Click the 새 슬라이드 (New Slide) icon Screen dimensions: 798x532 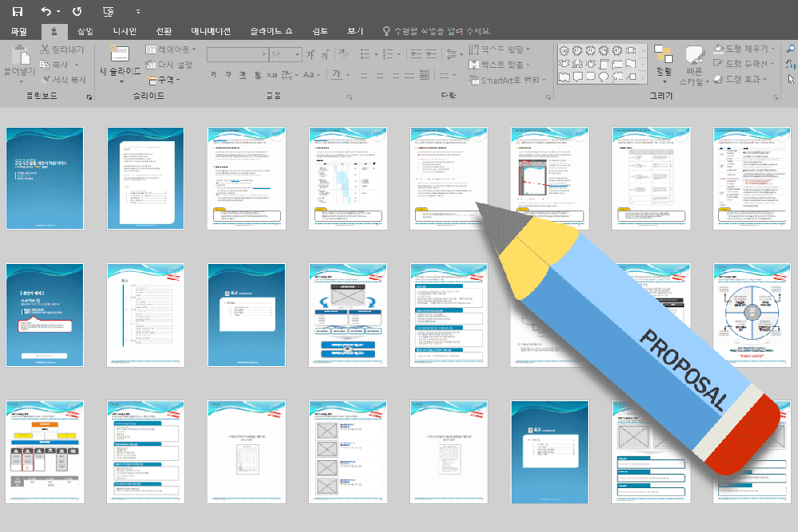point(119,56)
